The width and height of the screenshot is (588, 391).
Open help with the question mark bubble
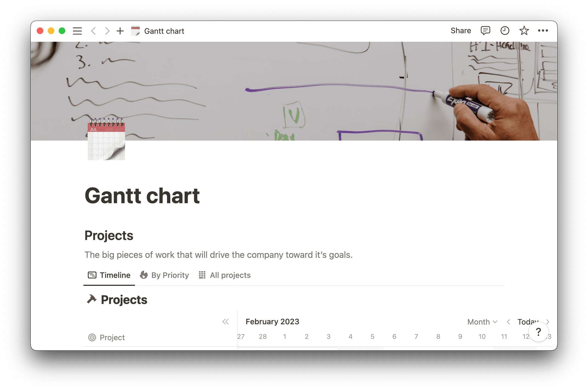click(x=539, y=332)
